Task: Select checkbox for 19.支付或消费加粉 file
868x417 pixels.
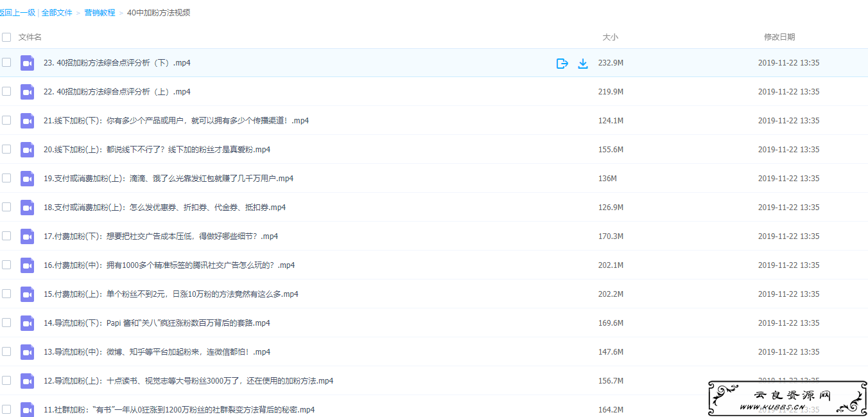Action: point(6,178)
